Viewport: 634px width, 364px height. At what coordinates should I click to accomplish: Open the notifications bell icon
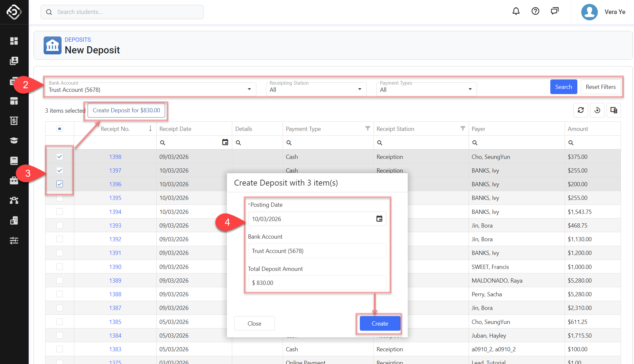[516, 11]
